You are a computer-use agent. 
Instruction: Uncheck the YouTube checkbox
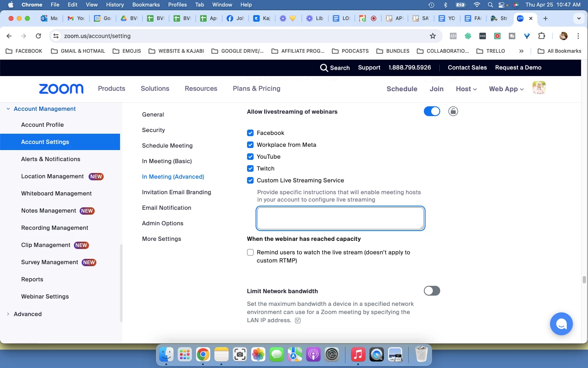point(250,157)
